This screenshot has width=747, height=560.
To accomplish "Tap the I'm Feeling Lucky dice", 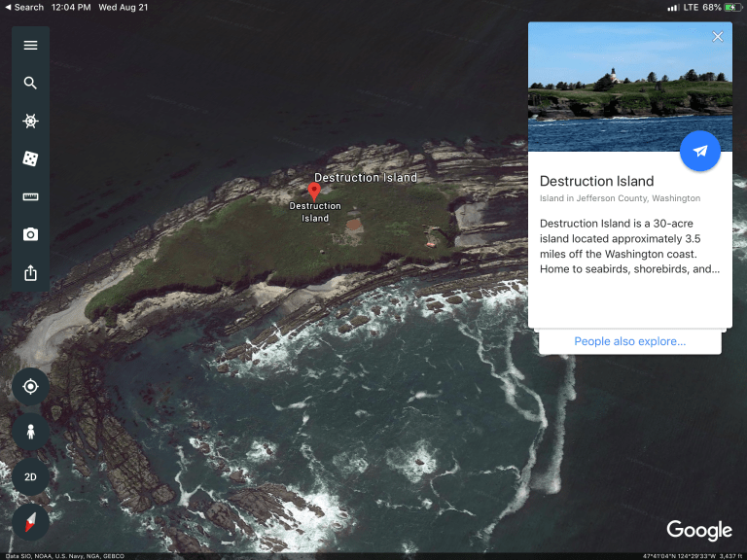I will (30, 158).
